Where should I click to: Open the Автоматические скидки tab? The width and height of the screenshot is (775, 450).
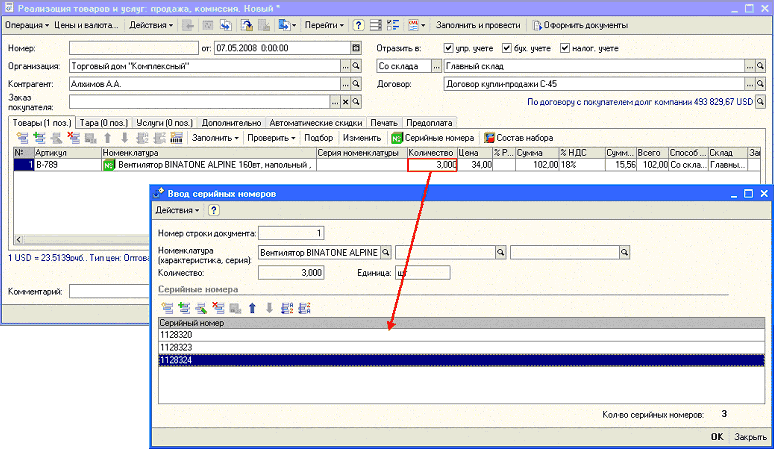click(x=307, y=122)
